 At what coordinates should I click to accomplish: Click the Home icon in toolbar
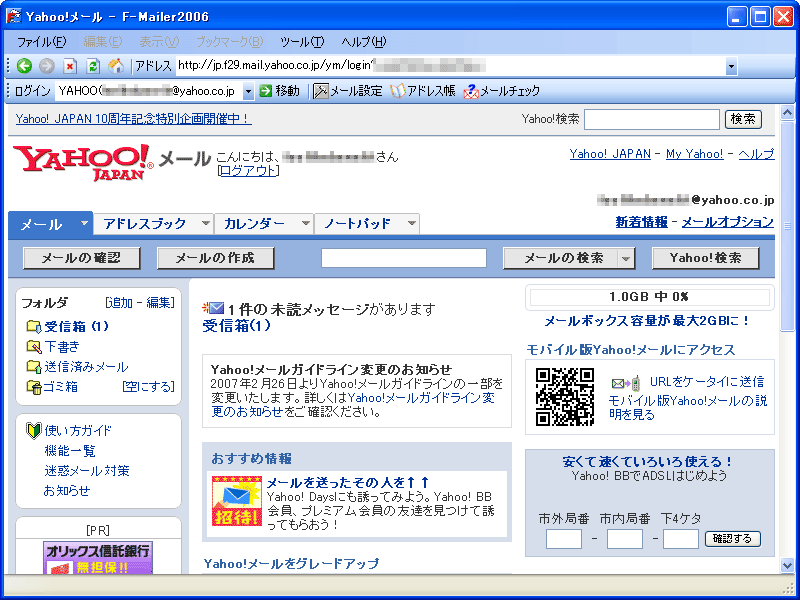click(116, 66)
